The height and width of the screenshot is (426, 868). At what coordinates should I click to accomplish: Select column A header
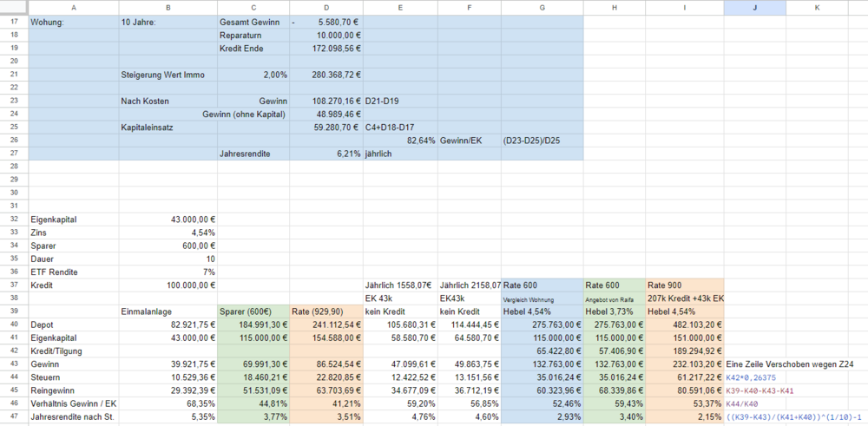[74, 7]
